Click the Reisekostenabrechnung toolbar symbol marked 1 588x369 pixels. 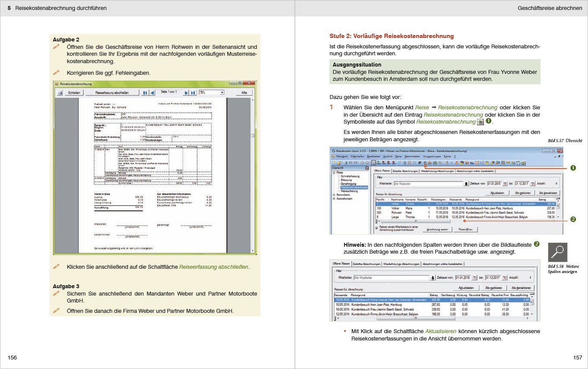click(425, 163)
